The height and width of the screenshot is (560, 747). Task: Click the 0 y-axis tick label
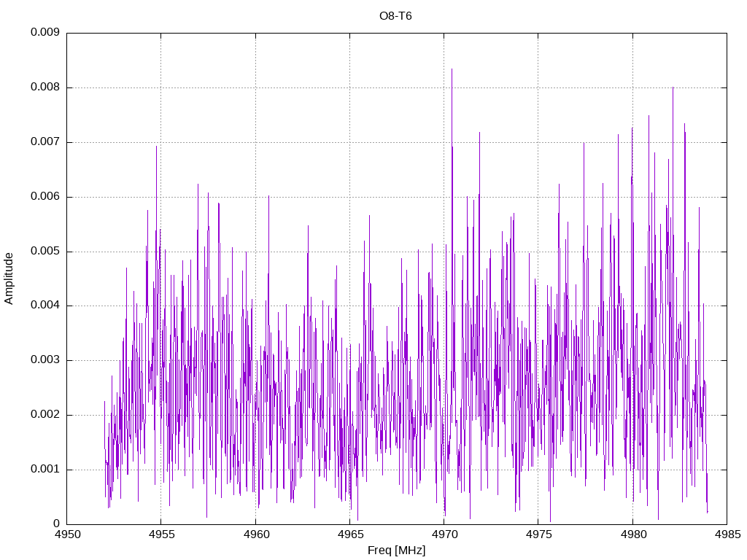point(57,524)
